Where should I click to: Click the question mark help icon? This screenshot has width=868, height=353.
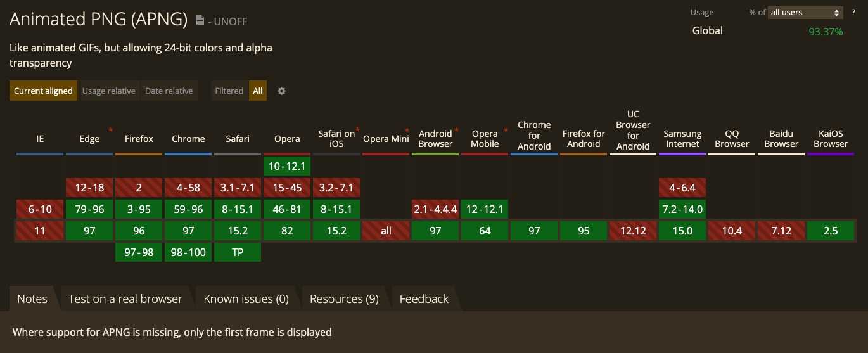[853, 13]
